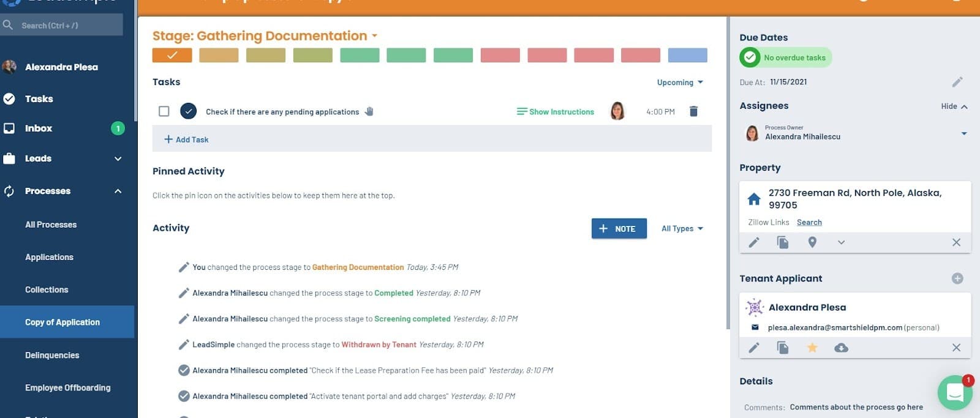Tick the checkbox for pending applications task
Viewport: 980px width, 418px height.
click(x=164, y=111)
